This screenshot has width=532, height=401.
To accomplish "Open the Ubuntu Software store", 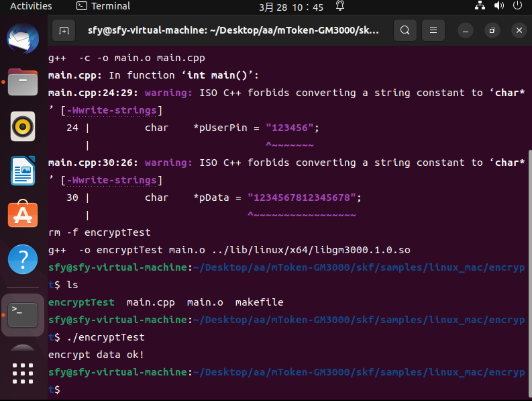I will tap(22, 214).
